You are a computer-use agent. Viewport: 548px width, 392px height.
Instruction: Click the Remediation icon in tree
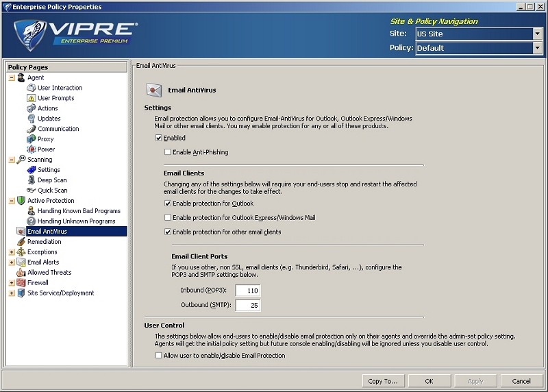21,242
